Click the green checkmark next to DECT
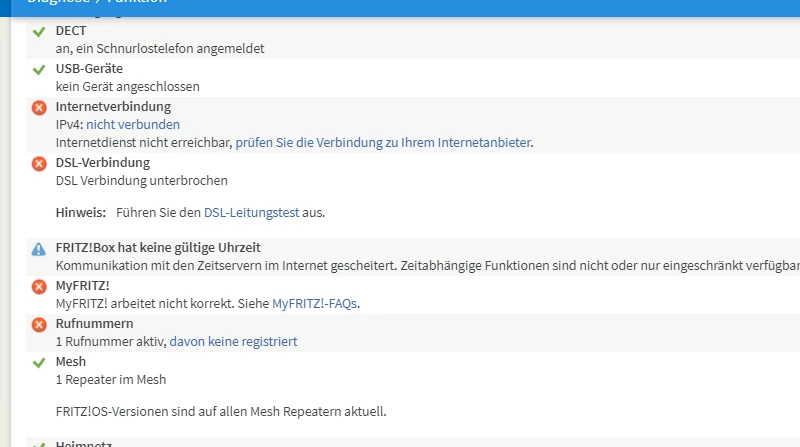The image size is (800, 447). (x=39, y=32)
